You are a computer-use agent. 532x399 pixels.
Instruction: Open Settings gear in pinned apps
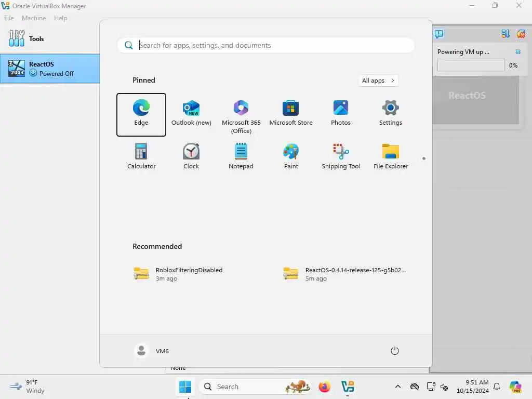[391, 114]
